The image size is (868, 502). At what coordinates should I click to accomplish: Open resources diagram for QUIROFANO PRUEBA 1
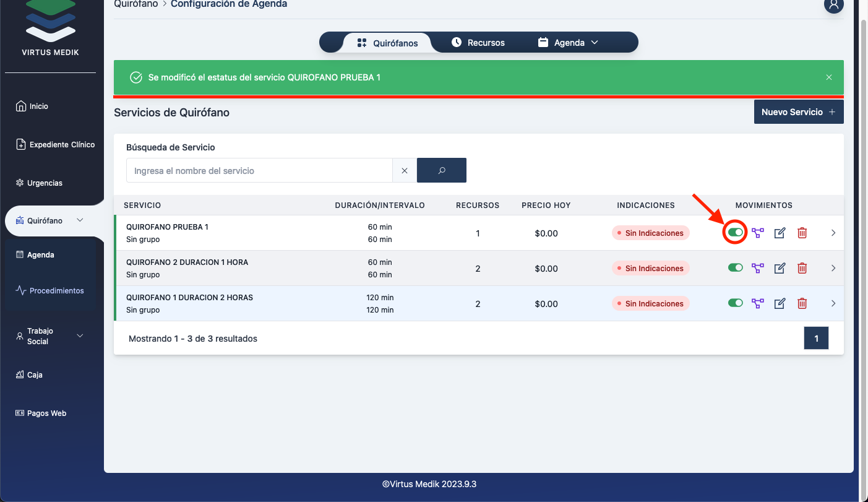click(x=758, y=233)
